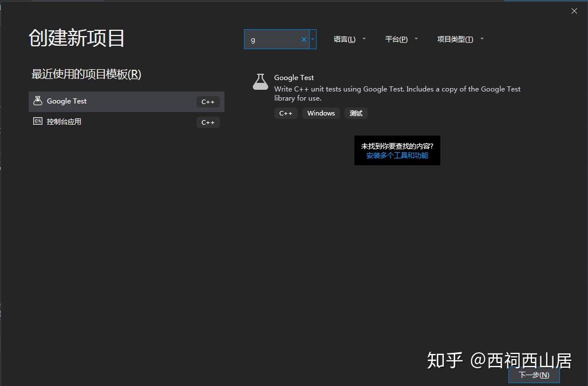
Task: Open the 安装多个工具和功能 link
Action: point(397,156)
